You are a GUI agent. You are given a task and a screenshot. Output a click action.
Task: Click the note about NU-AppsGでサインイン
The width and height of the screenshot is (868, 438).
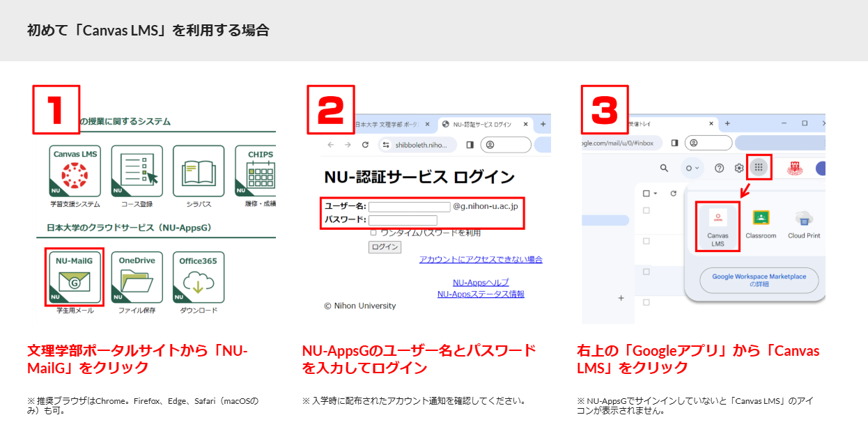tap(695, 405)
